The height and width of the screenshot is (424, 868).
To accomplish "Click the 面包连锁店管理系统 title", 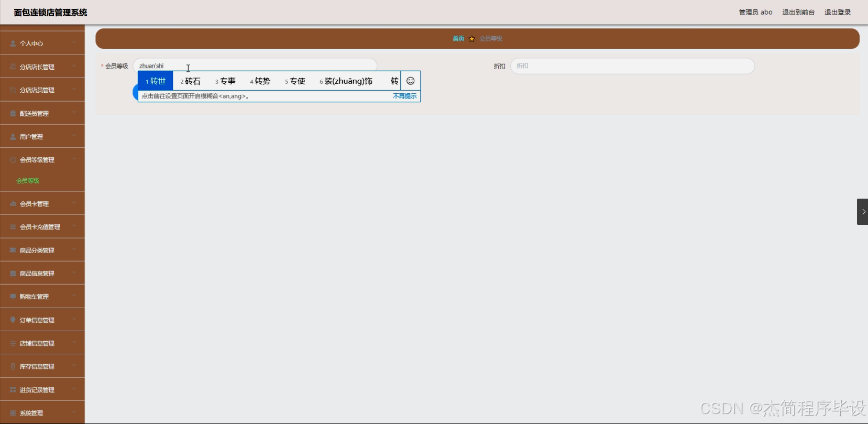I will tap(51, 13).
